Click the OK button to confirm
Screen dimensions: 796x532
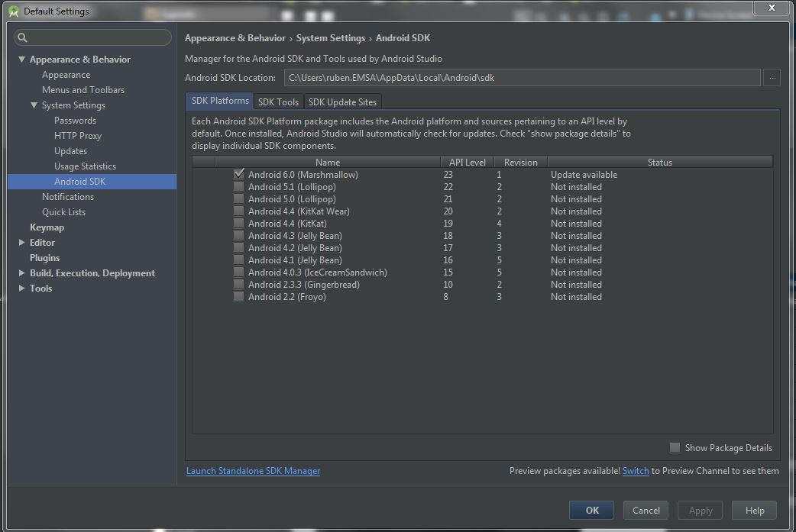pos(591,510)
